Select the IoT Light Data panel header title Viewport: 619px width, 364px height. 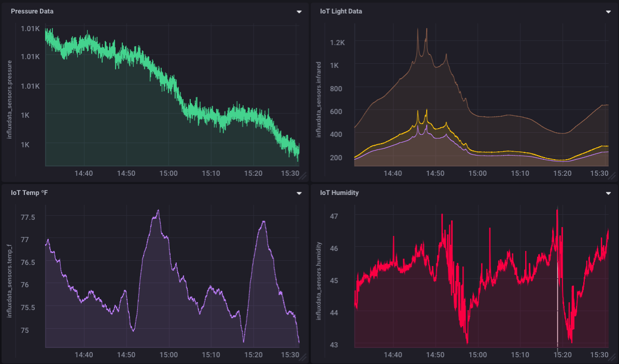[341, 11]
